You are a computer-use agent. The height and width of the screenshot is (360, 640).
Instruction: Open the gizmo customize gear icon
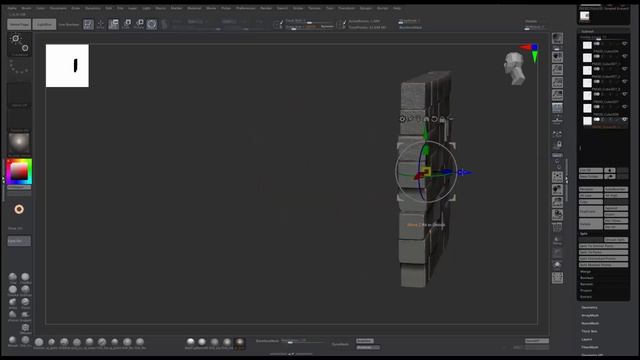[402, 119]
